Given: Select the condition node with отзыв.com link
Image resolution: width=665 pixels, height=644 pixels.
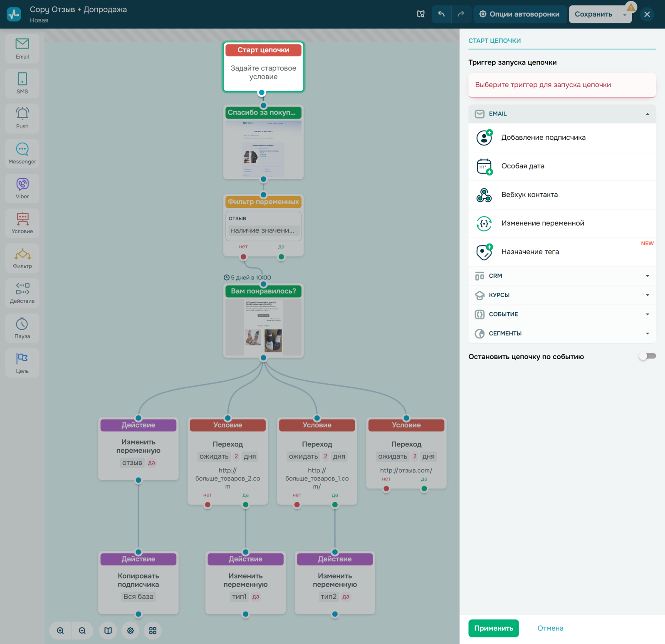Looking at the screenshot, I should 406,453.
